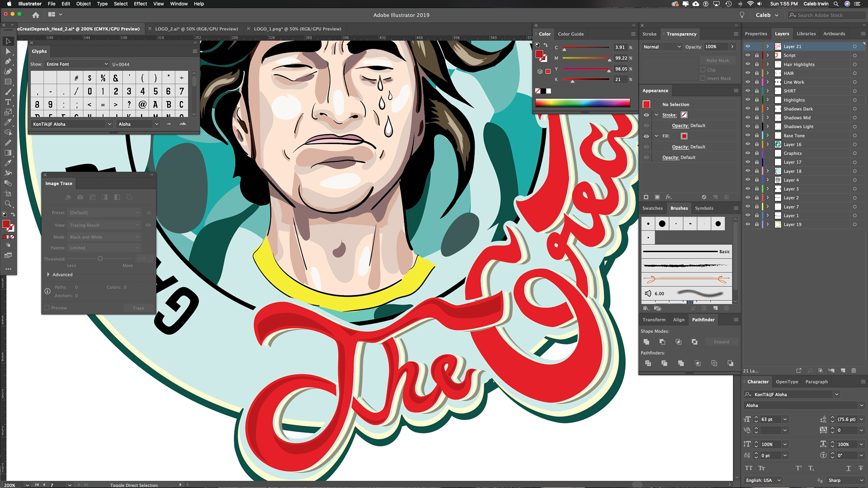Open the English: USA language dropdown
868x488 pixels.
763,480
